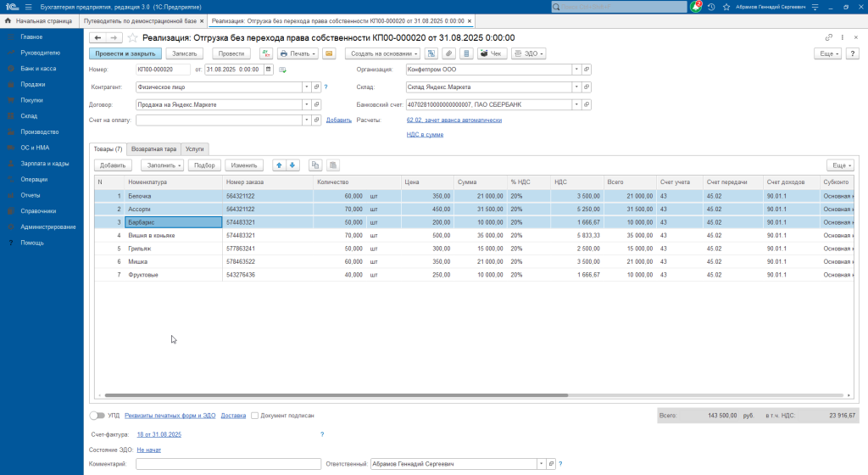Expand the Печать dropdown button
Viewport: 868px width, 475px height.
(298, 53)
